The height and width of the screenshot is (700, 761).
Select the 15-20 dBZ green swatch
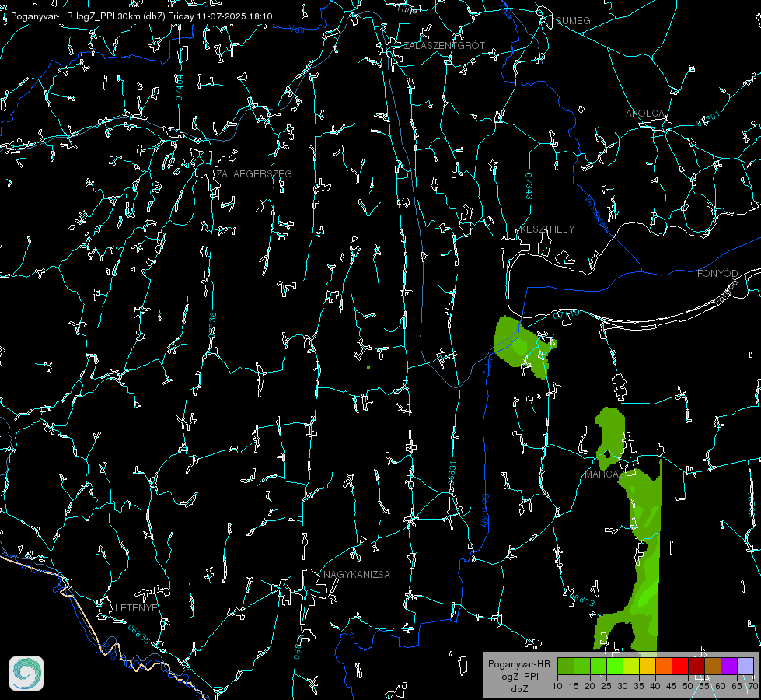tap(582, 666)
